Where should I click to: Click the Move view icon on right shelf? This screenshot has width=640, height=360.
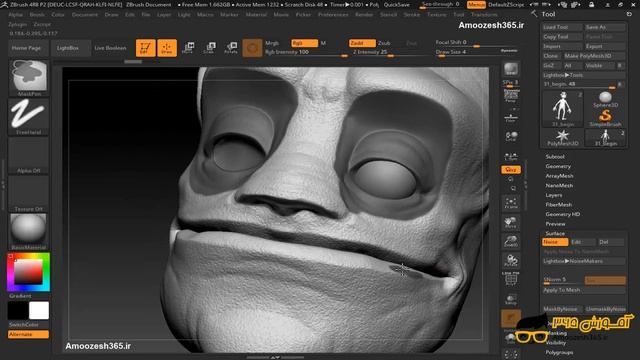point(511,222)
